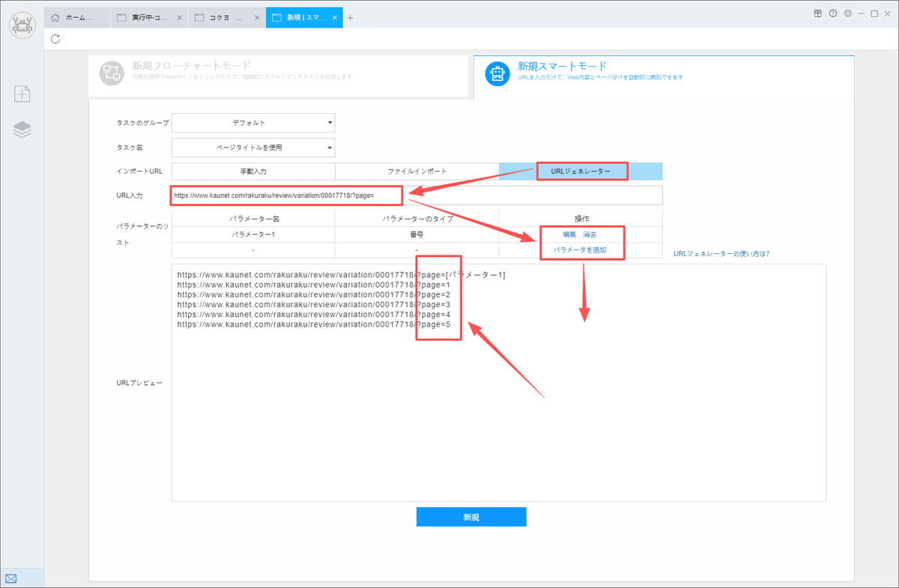This screenshot has width=899, height=588.
Task: Switch to 新規フローチャートモード panel
Action: (x=279, y=76)
